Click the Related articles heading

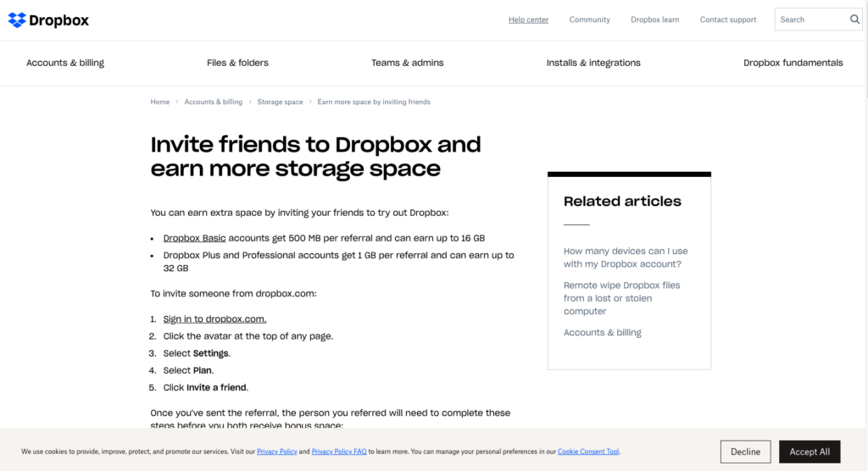[x=622, y=201]
